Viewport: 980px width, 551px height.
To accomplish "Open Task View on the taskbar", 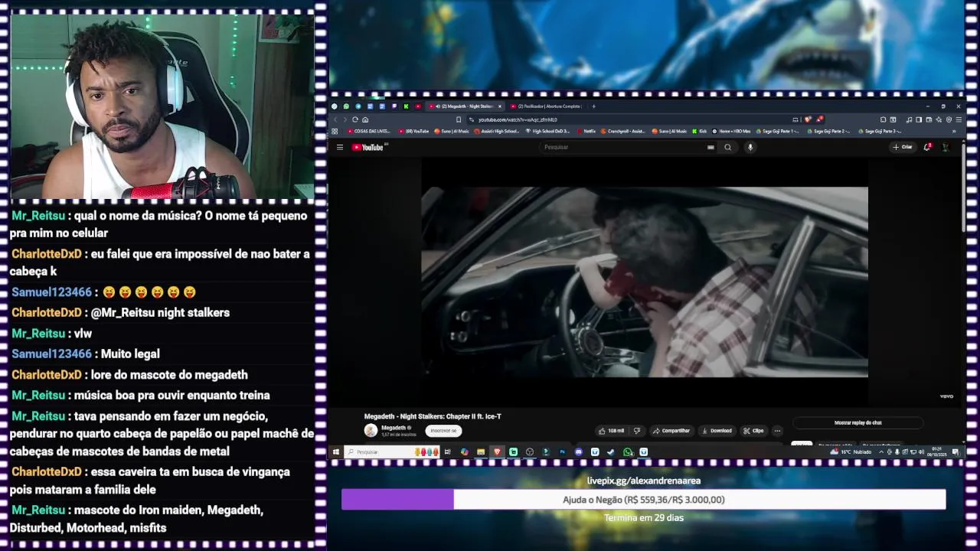I will [447, 452].
